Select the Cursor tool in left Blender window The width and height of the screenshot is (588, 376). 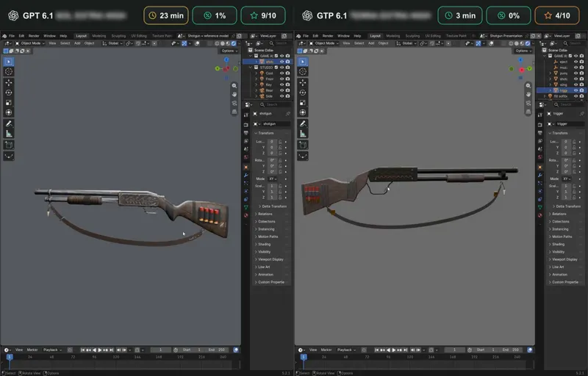[9, 71]
